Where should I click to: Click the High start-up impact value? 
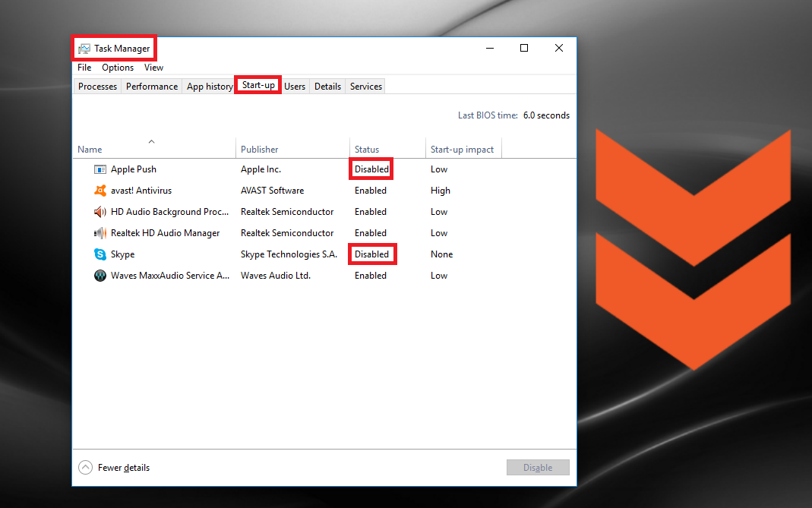click(x=440, y=191)
